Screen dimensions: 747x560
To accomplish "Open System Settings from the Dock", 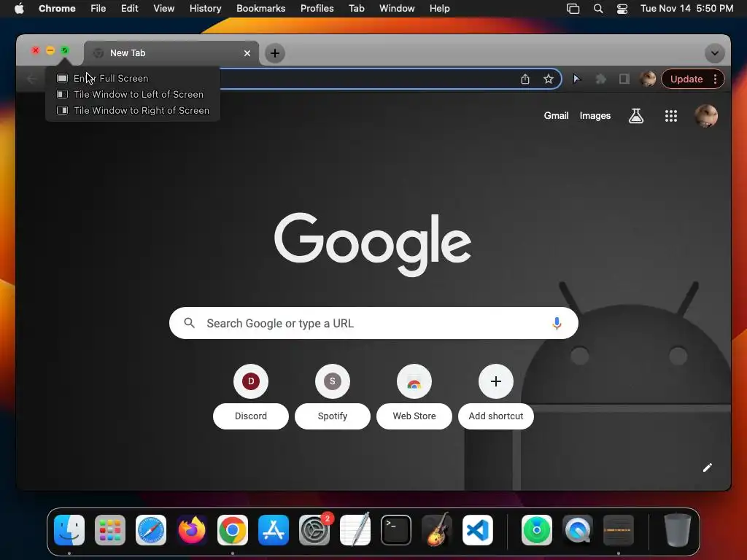I will pyautogui.click(x=314, y=530).
